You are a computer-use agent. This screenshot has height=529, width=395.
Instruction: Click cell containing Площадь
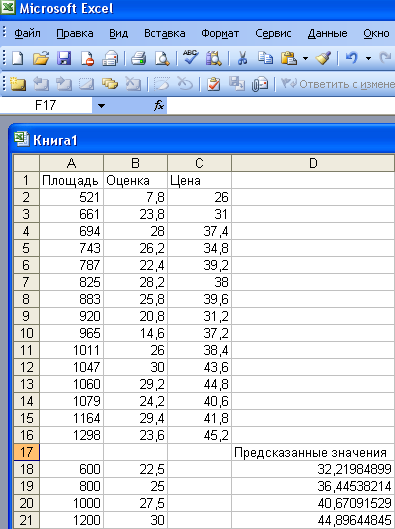coord(71,180)
